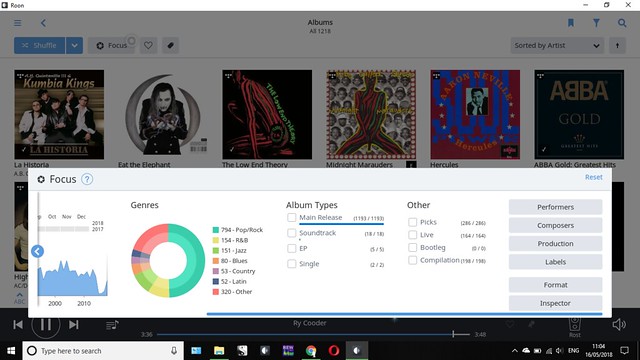Open the Performers focus option
Screen dimensions: 640x360
click(555, 207)
